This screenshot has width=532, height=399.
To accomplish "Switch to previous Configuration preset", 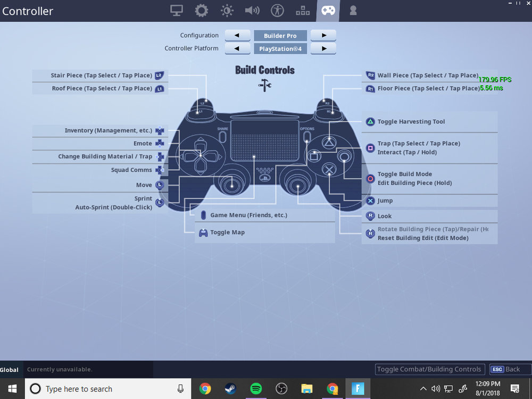I will click(237, 35).
